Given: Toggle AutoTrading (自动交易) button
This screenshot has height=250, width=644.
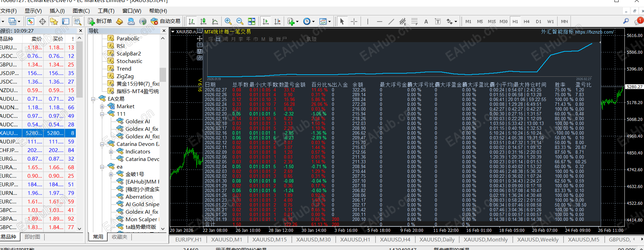Looking at the screenshot, I should [x=165, y=21].
